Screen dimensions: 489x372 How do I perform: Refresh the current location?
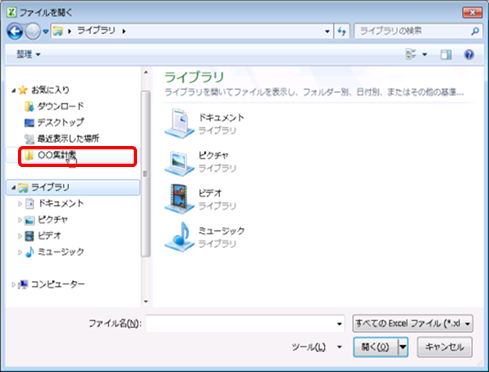tap(342, 31)
